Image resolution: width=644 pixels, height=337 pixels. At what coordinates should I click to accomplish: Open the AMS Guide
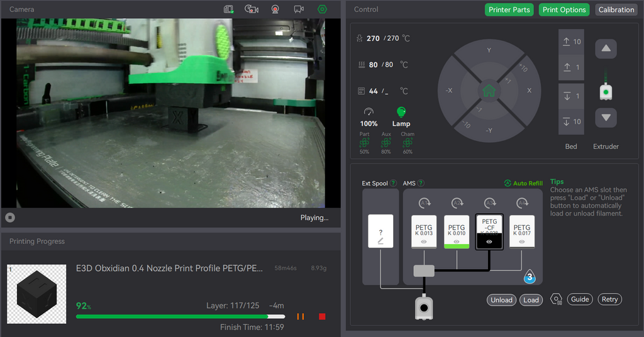pyautogui.click(x=580, y=299)
